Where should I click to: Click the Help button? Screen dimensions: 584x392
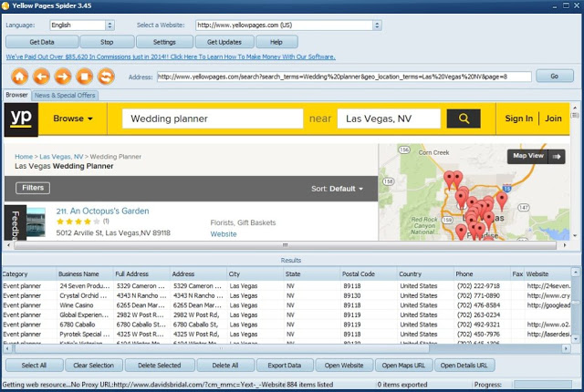(x=276, y=42)
